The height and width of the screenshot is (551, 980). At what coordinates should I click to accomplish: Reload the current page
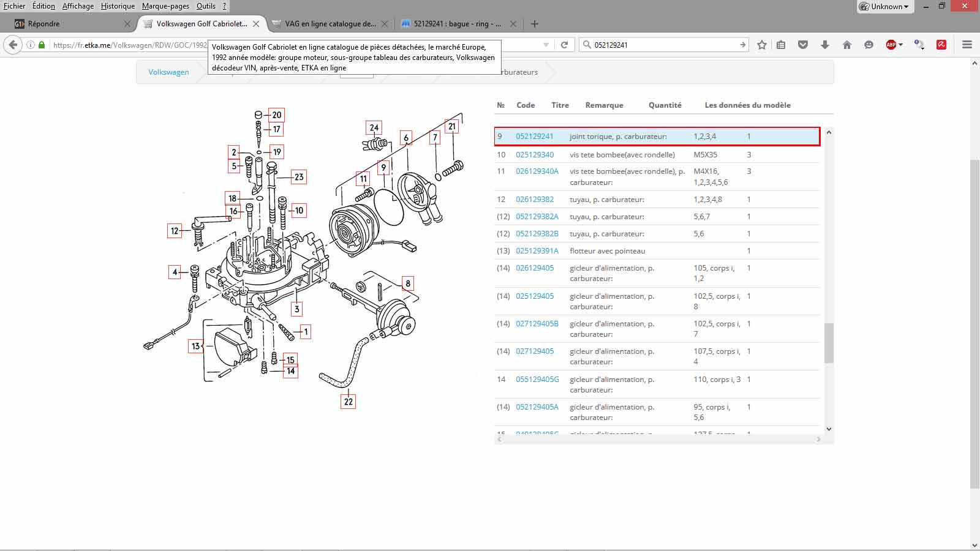click(x=564, y=45)
